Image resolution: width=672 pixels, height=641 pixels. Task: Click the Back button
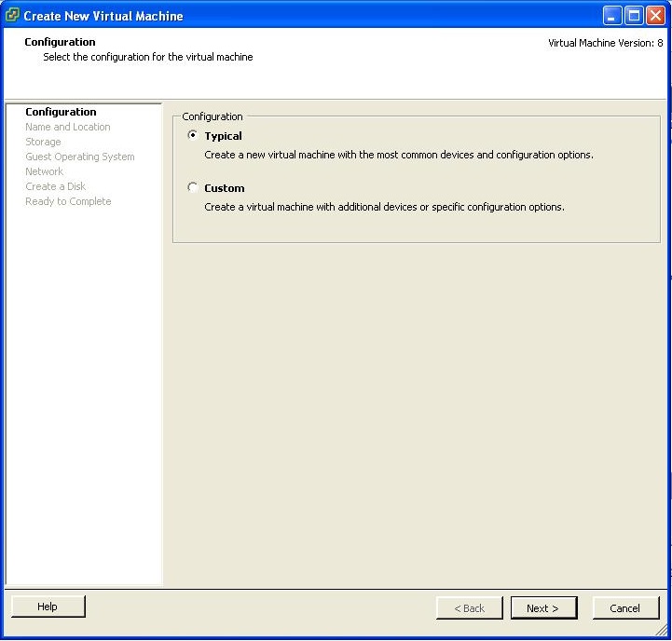tap(469, 607)
